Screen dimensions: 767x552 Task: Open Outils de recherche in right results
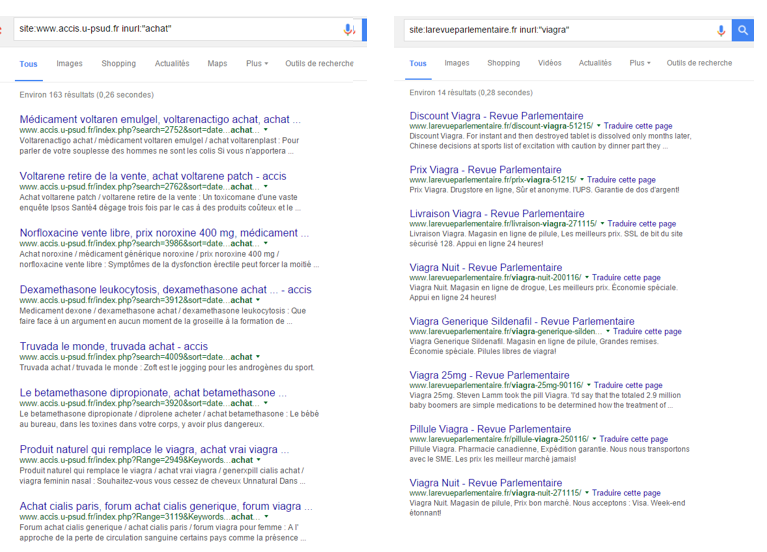[x=699, y=63]
